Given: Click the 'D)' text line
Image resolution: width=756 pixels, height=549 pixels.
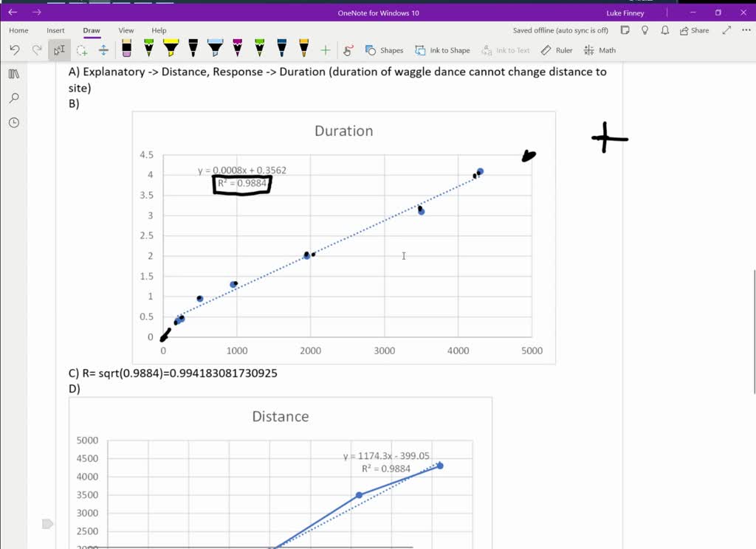Looking at the screenshot, I should [x=75, y=388].
